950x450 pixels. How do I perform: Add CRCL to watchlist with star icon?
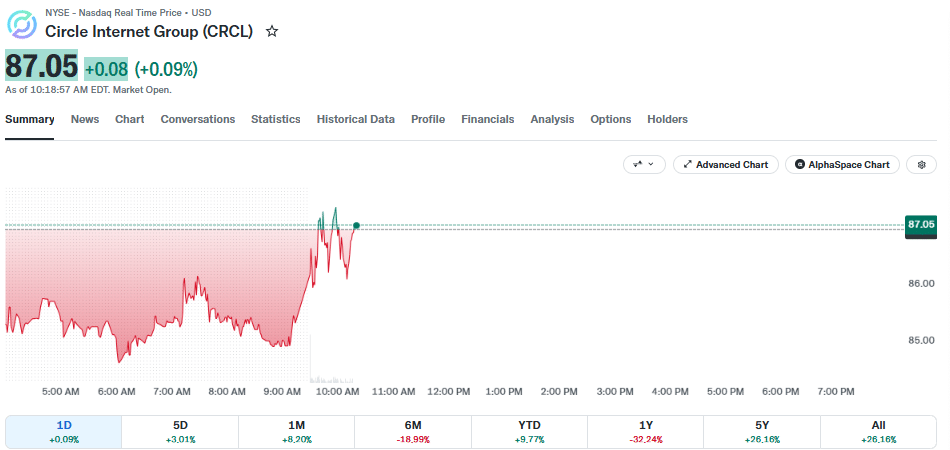[x=272, y=31]
